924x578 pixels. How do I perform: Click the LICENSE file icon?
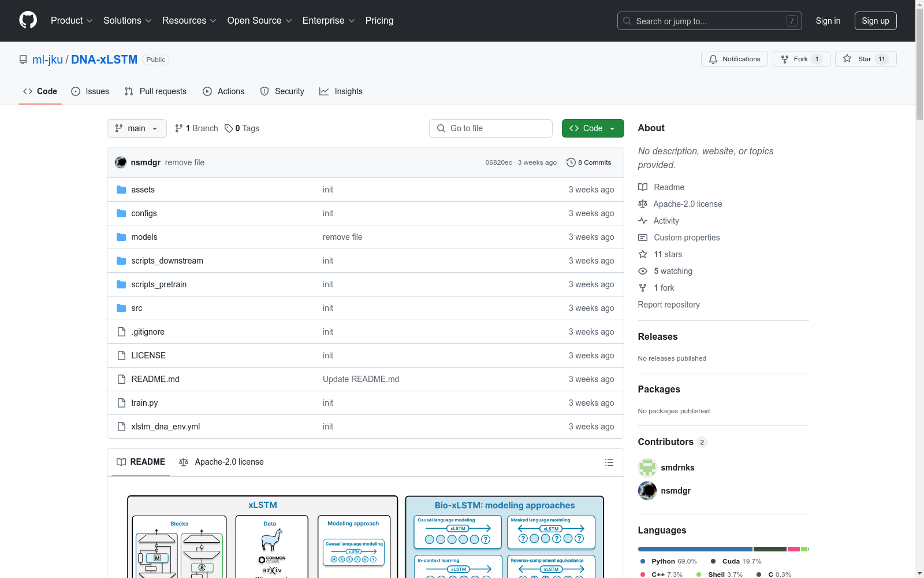point(121,355)
